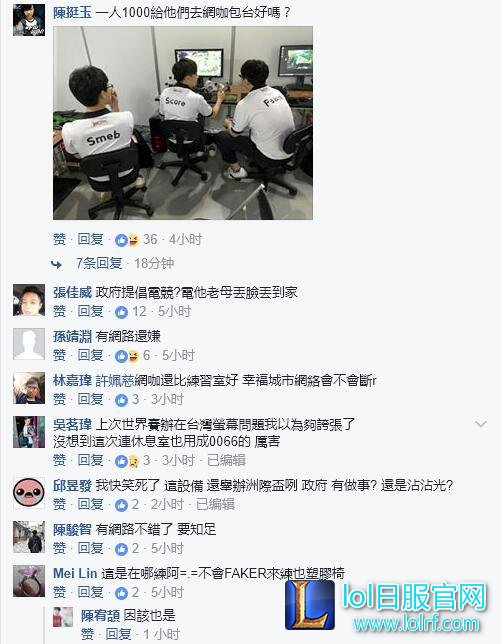Image resolution: width=501 pixels, height=644 pixels.
Task: Expand the 7条回复 replies thread
Action: tap(99, 263)
